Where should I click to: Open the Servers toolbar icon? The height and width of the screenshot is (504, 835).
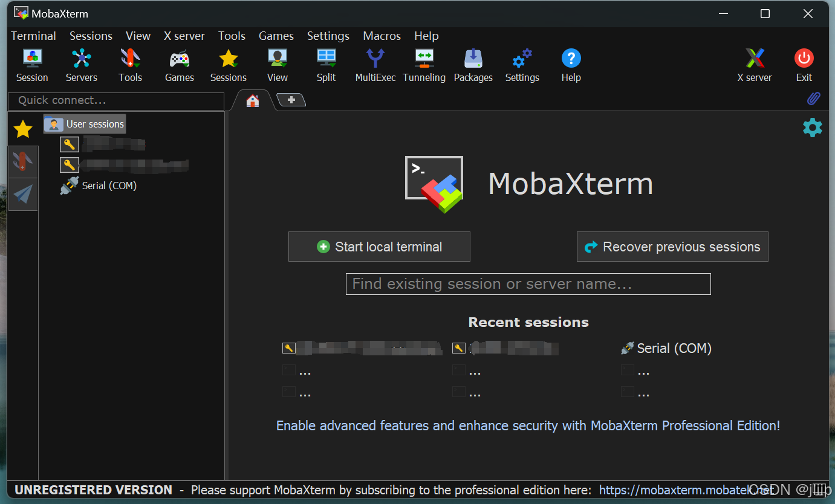pyautogui.click(x=81, y=65)
